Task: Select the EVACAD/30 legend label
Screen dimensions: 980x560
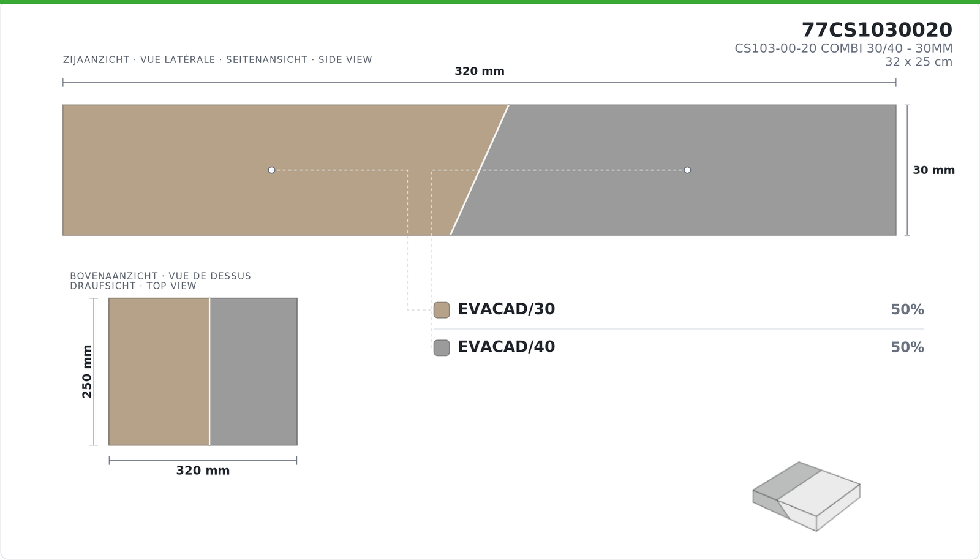Action: (507, 309)
